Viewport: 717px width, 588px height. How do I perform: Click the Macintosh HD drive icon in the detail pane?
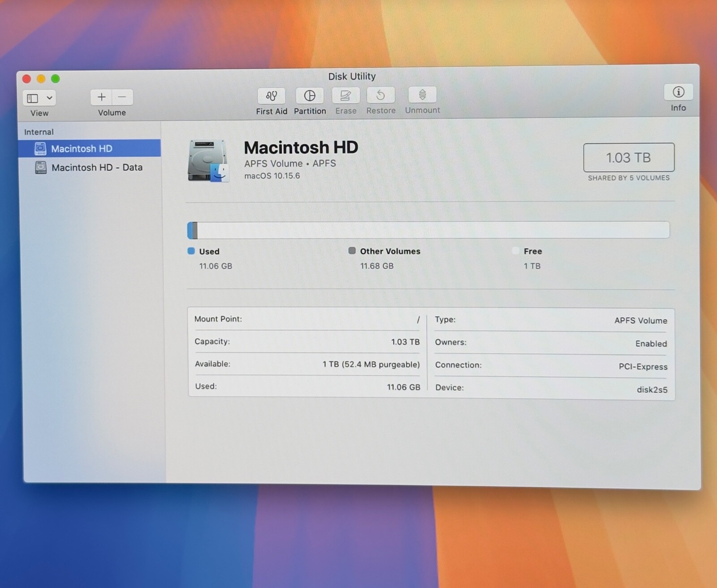[208, 161]
